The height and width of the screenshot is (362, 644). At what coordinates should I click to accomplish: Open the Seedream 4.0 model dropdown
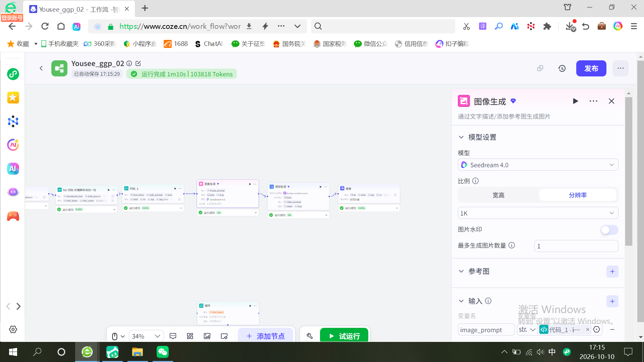(x=538, y=165)
